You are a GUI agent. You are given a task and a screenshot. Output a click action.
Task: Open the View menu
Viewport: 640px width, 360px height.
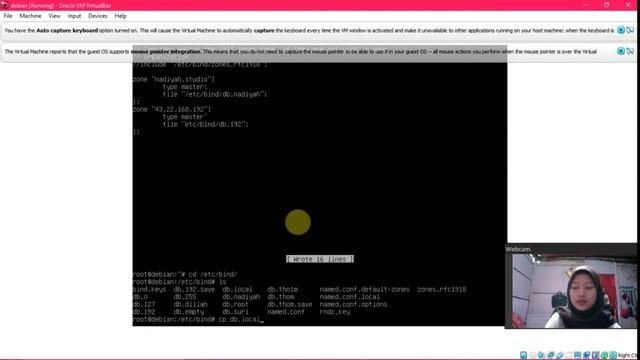click(54, 16)
